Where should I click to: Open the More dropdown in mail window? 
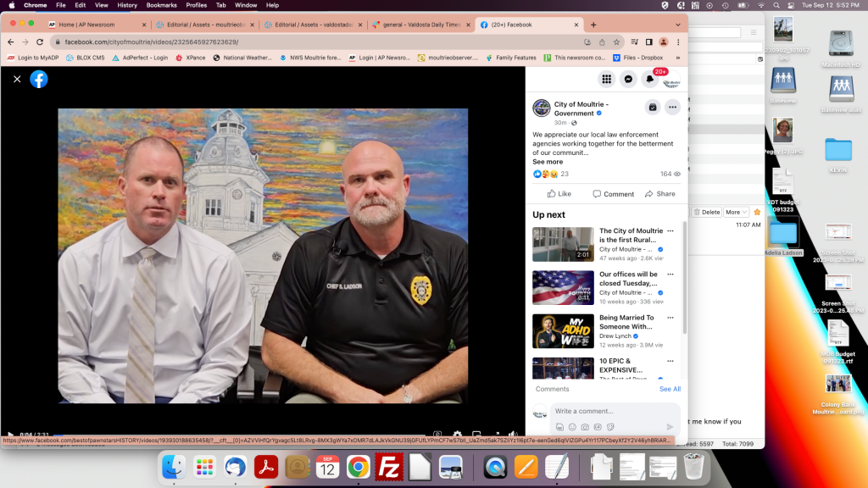pyautogui.click(x=737, y=212)
